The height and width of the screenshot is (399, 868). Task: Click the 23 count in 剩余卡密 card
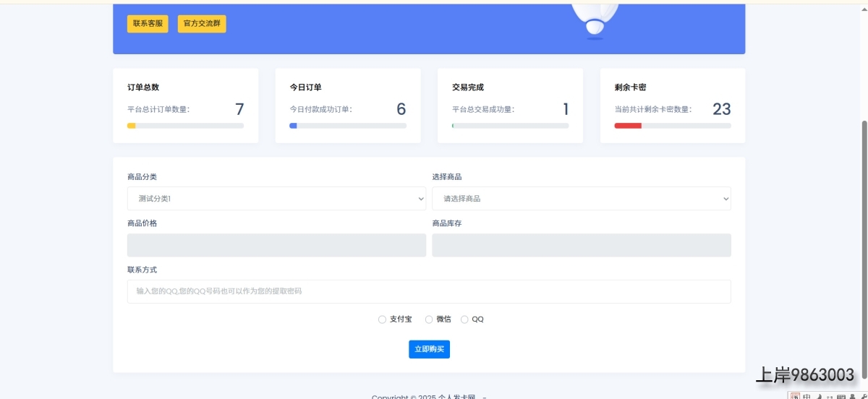(x=721, y=109)
